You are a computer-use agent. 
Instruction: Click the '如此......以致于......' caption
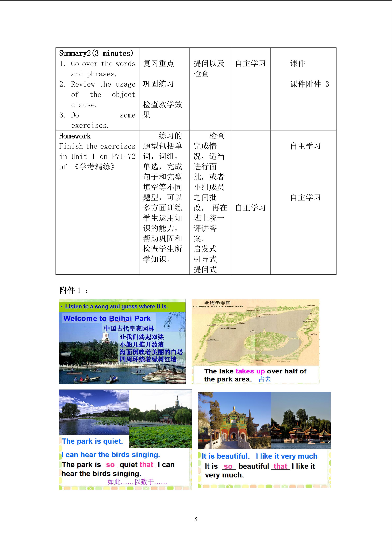pos(137,482)
